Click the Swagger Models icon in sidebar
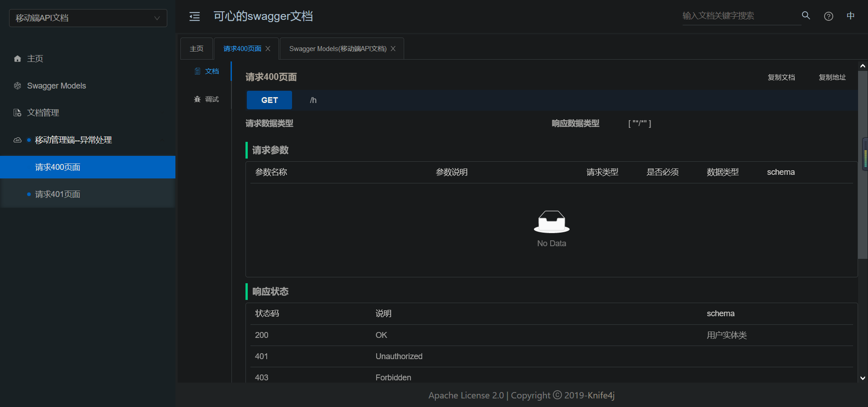 [17, 85]
